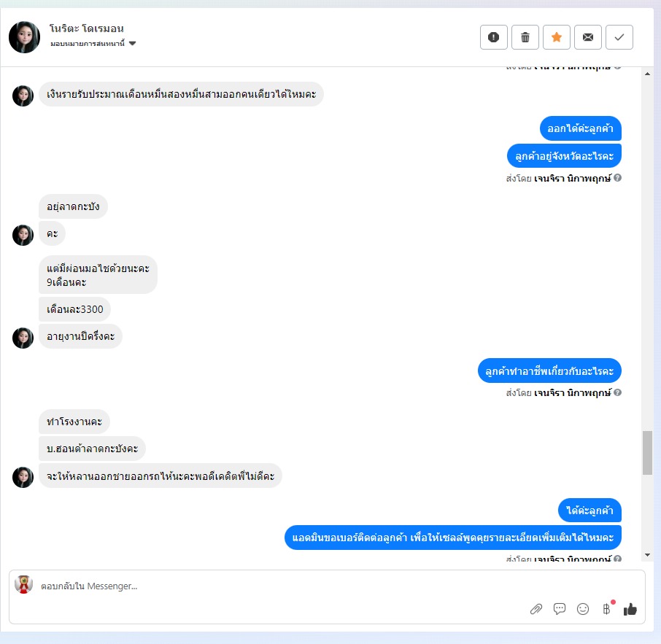This screenshot has width=661, height=644.
Task: Click the page avatar beside reply box
Action: click(23, 585)
